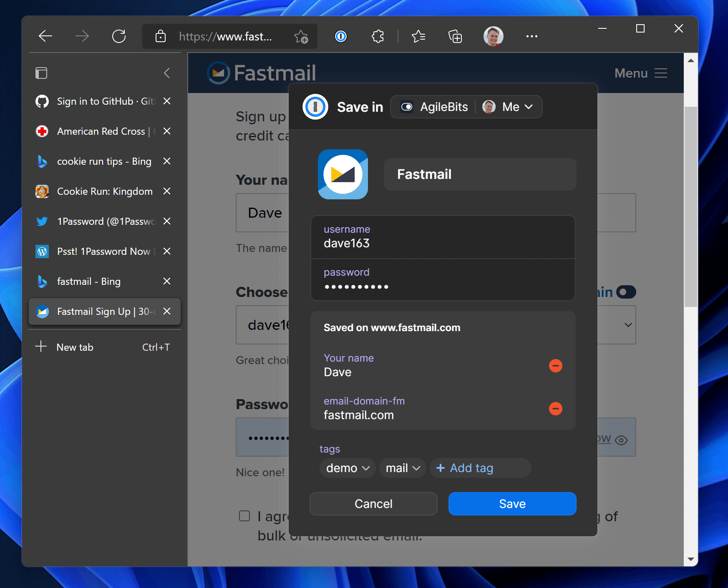Open the browser profile avatar
The image size is (728, 588).
pos(494,36)
